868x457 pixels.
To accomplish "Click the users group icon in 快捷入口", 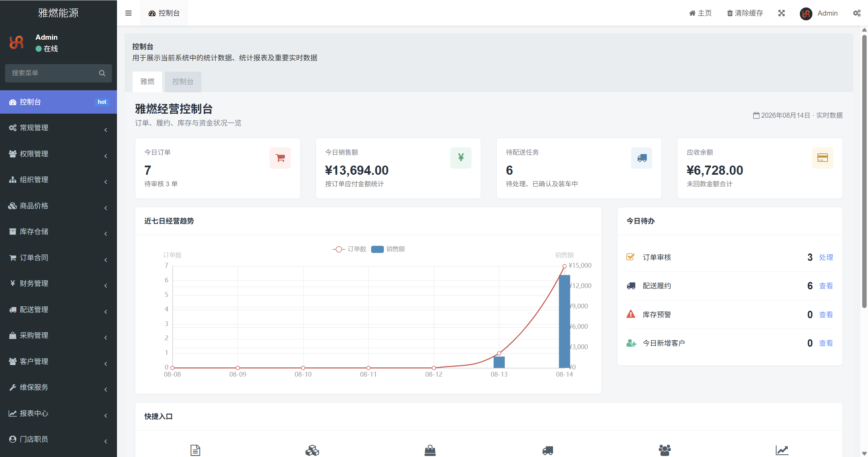I will pyautogui.click(x=665, y=450).
